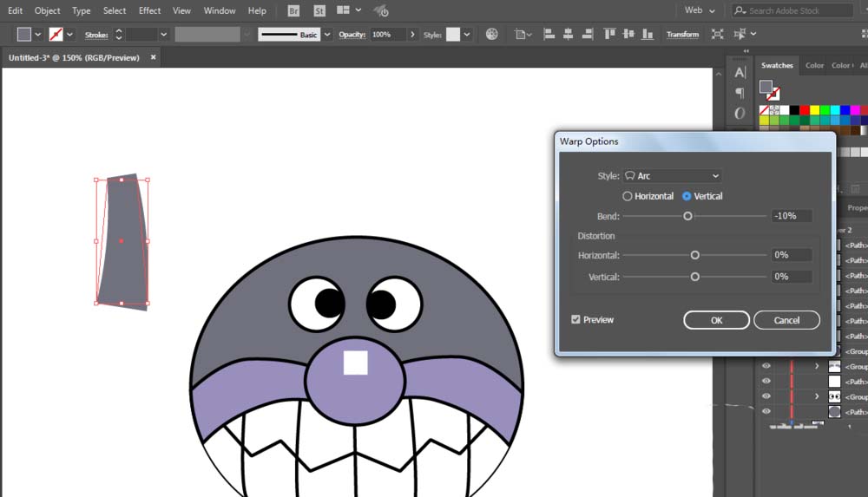Open the Window menu

[x=220, y=10]
